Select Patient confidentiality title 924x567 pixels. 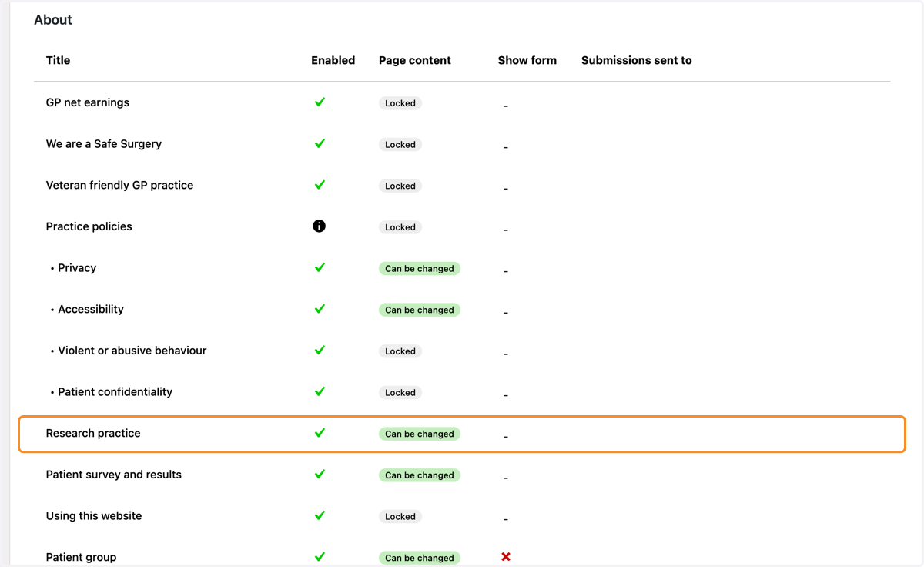tap(115, 392)
